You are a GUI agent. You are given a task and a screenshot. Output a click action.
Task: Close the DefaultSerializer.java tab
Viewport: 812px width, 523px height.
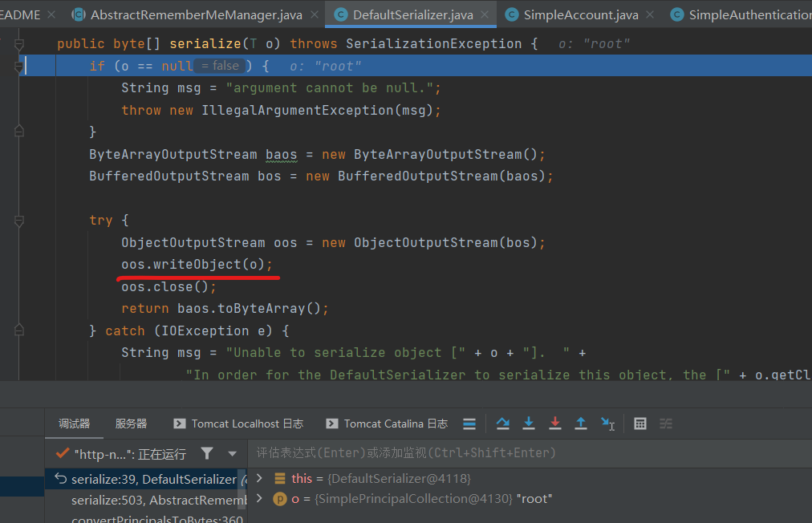[486, 14]
